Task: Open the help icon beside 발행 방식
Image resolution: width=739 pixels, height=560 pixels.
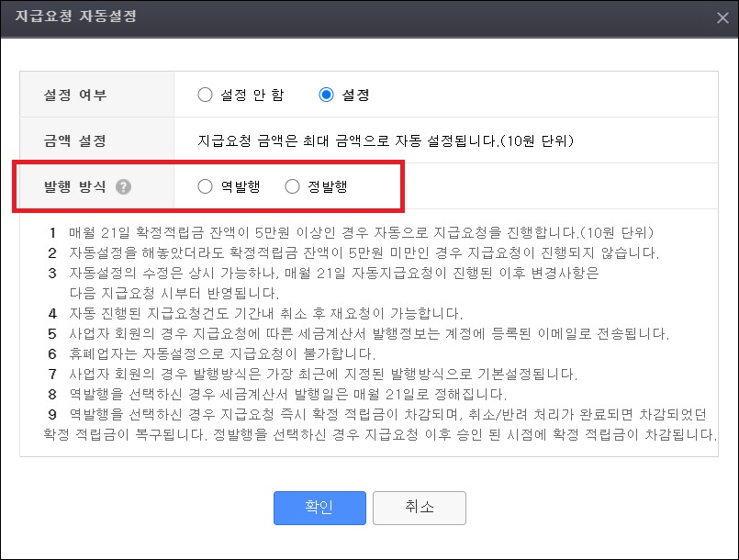Action: point(124,187)
